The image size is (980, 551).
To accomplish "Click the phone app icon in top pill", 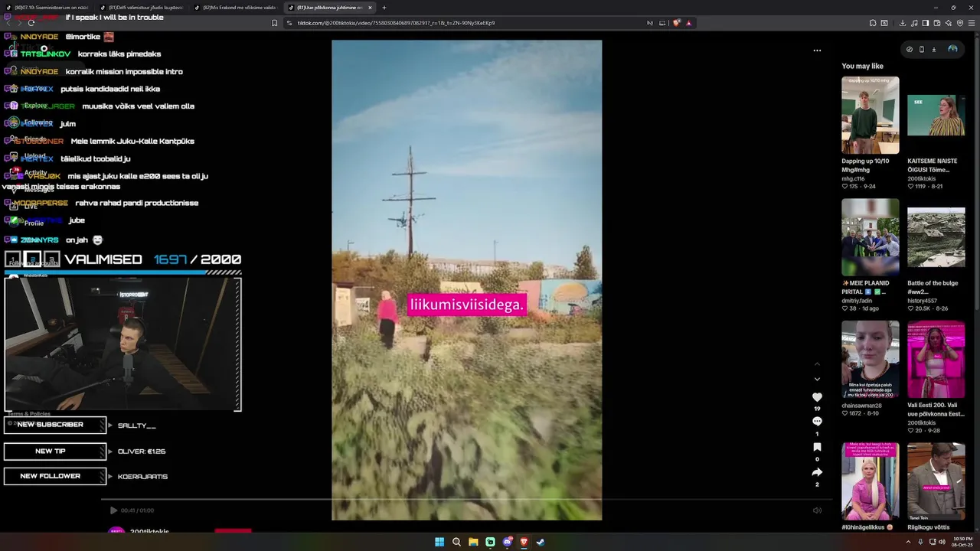I will (x=922, y=49).
